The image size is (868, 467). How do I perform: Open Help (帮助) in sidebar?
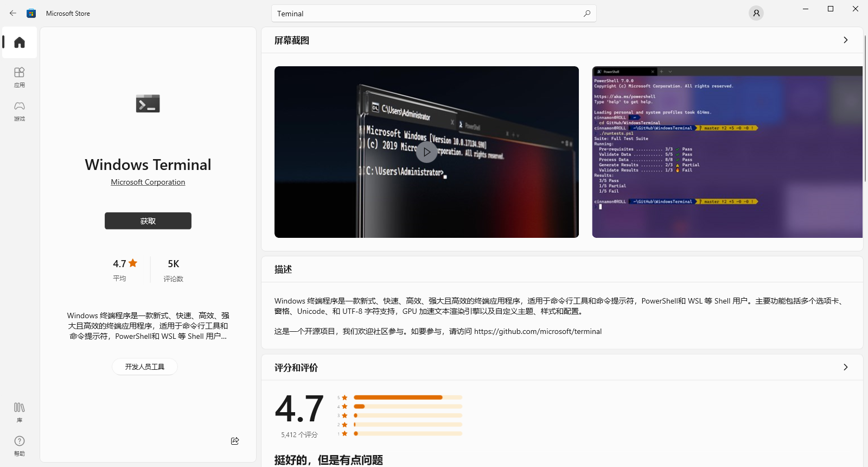click(20, 445)
